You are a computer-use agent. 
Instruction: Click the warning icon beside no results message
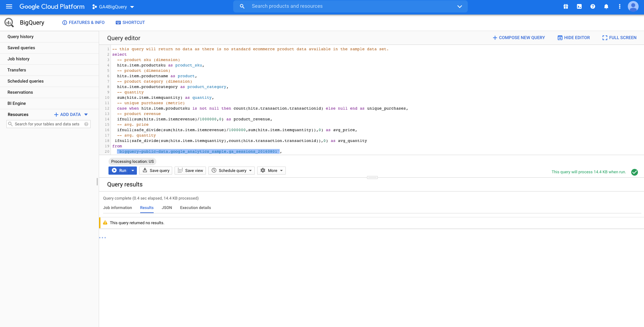105,223
